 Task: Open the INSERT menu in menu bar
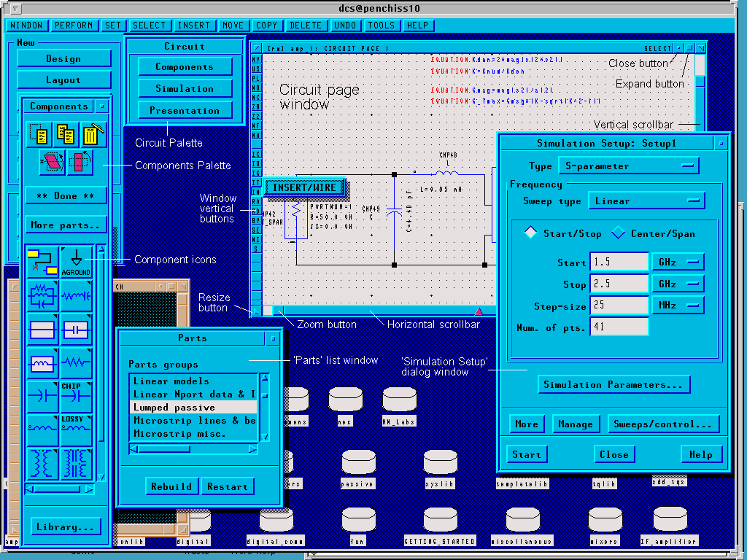(x=194, y=26)
